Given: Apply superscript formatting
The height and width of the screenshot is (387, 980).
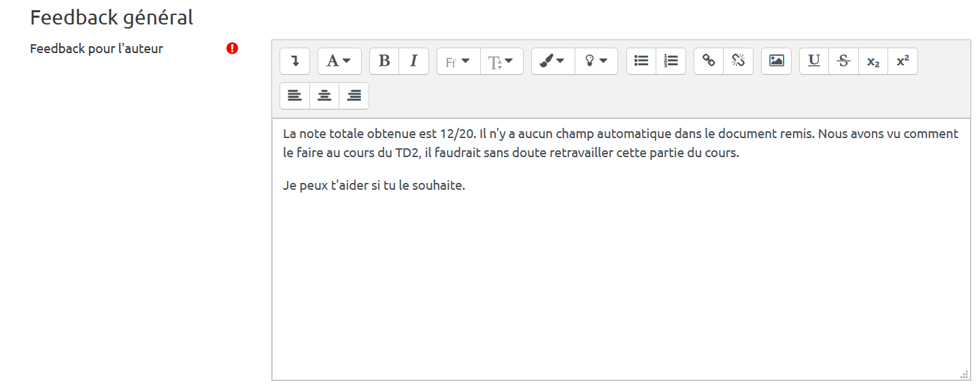Looking at the screenshot, I should click(902, 61).
